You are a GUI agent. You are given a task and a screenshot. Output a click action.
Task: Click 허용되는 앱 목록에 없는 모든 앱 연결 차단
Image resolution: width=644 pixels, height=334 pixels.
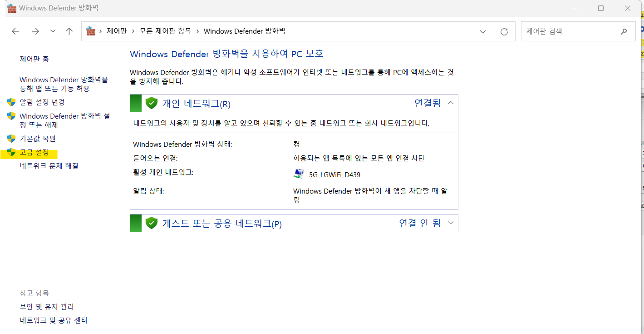359,158
